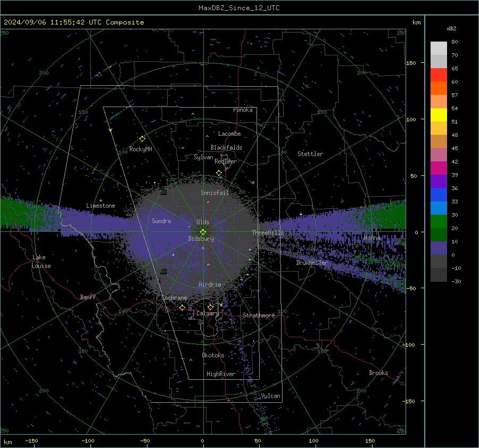Select the bright yellow swatch in dBZ legend
The width and height of the screenshot is (479, 448).
pos(439,115)
